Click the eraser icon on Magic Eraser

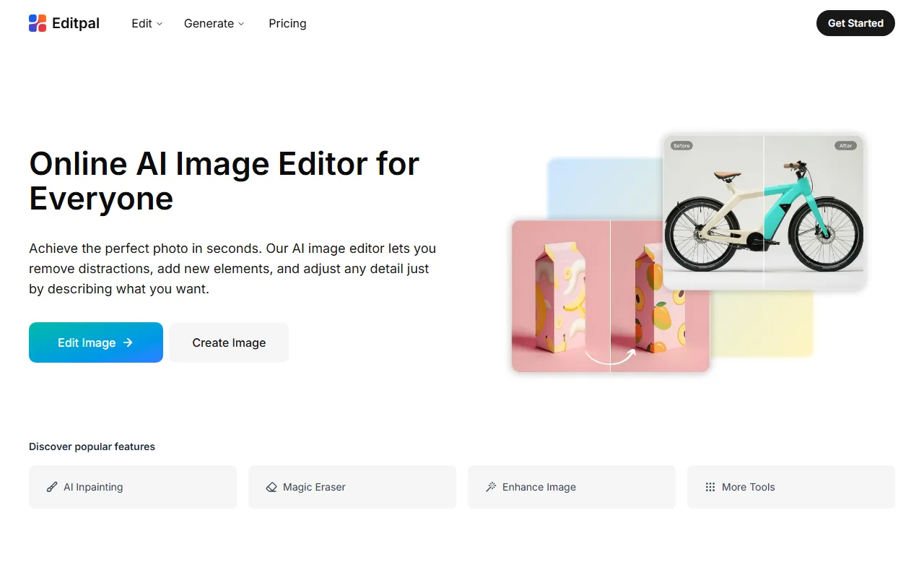tap(271, 487)
